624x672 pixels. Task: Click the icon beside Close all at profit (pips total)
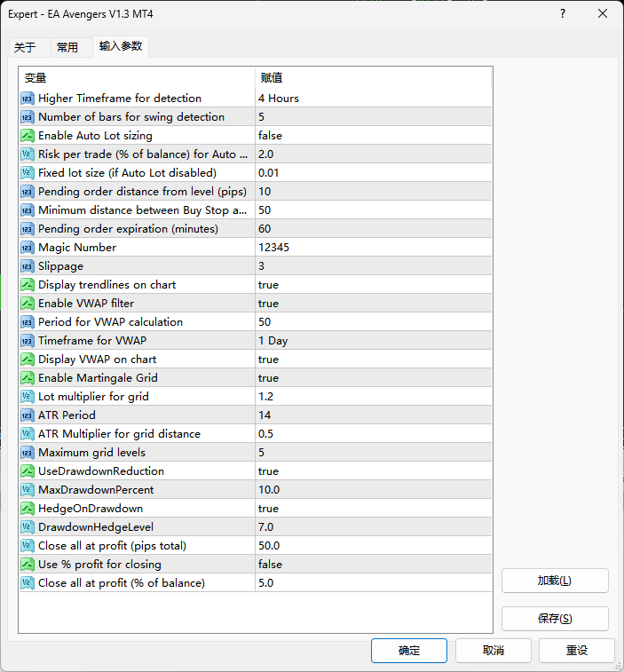[x=27, y=546]
